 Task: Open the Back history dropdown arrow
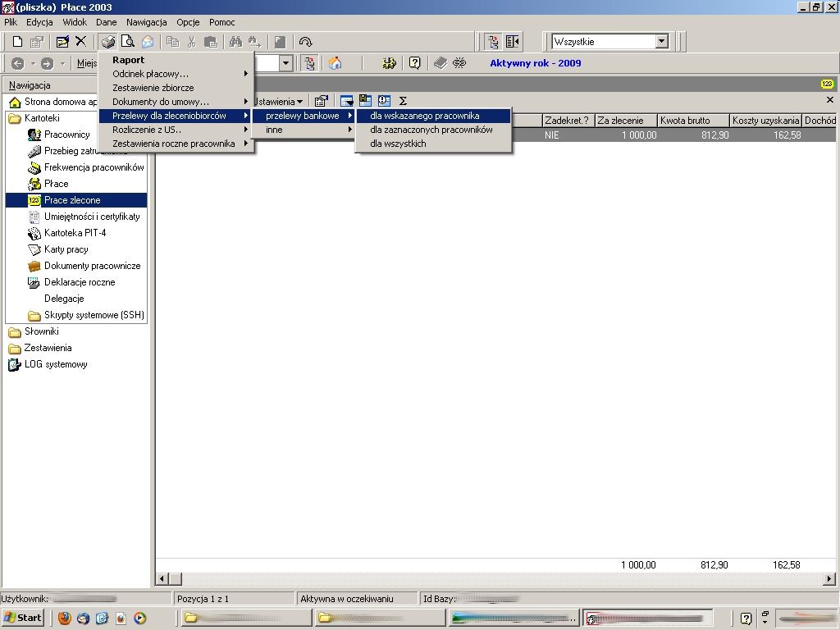pos(33,63)
